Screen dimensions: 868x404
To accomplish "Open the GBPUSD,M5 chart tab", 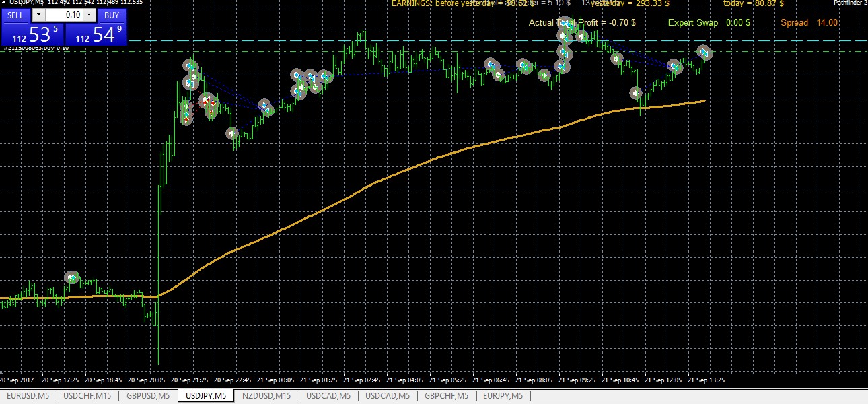I will [147, 396].
